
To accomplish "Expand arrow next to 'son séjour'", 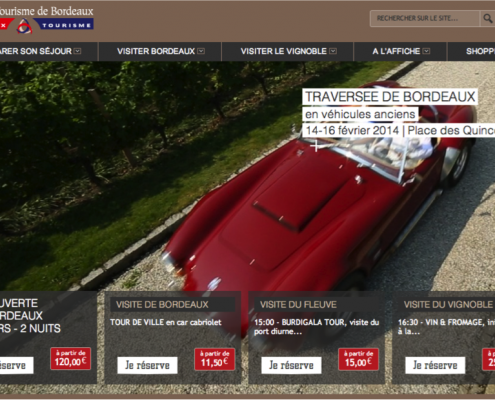I will click(x=77, y=51).
